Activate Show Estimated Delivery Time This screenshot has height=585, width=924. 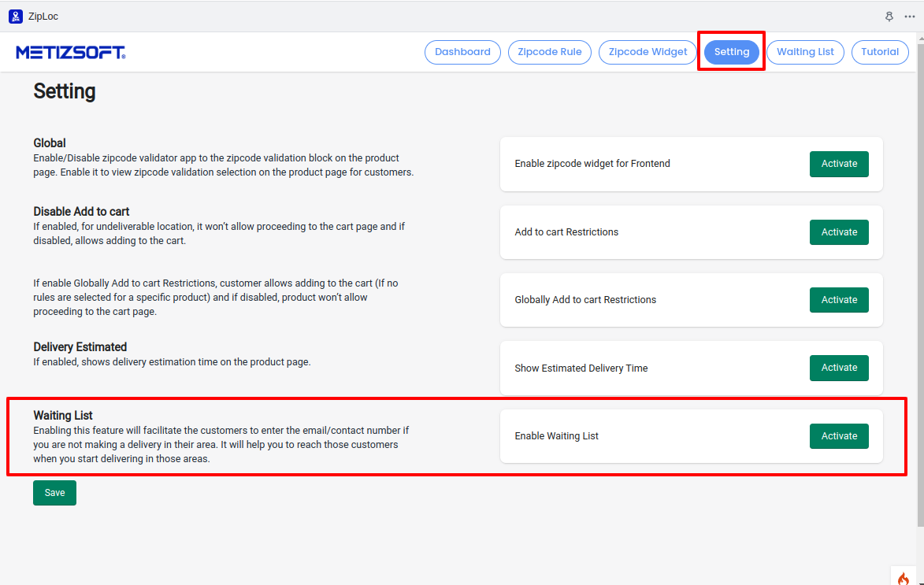point(839,368)
